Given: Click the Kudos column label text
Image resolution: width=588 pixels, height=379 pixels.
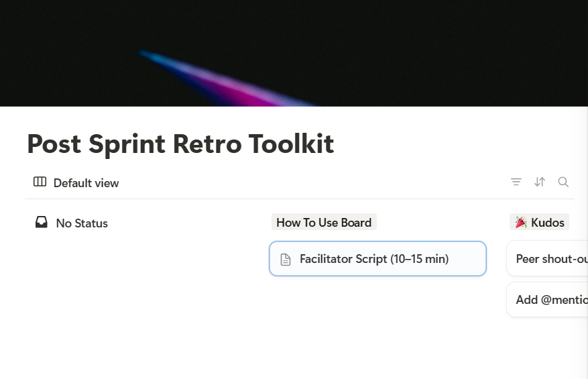Looking at the screenshot, I should (x=548, y=222).
